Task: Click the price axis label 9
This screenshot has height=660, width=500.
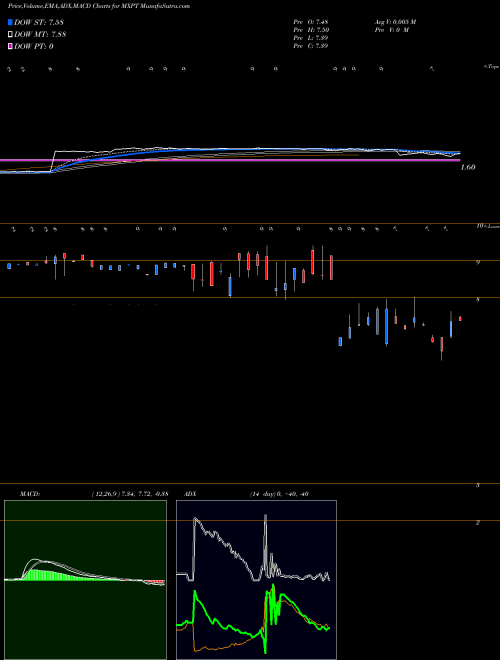Action: coord(478,262)
